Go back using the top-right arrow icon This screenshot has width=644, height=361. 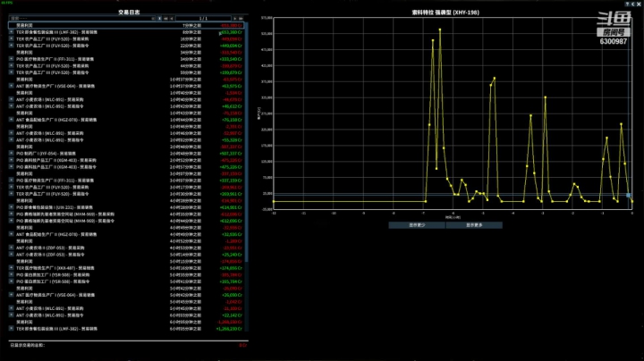point(633,4)
